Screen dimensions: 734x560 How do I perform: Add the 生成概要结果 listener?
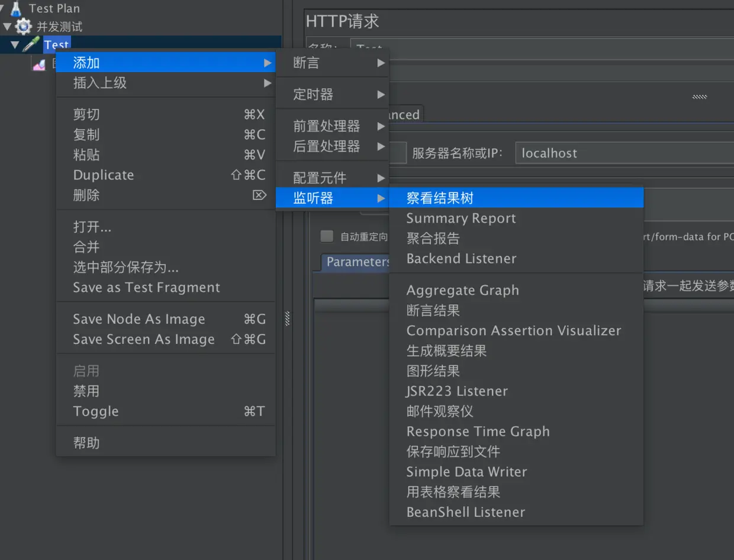click(x=516, y=350)
